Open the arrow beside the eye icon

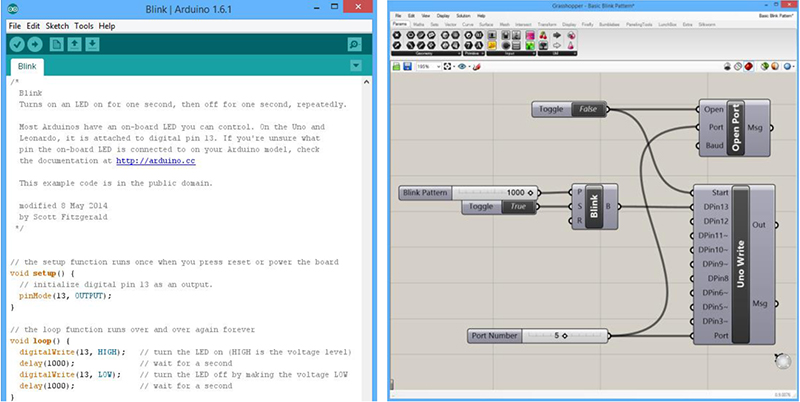tap(469, 66)
